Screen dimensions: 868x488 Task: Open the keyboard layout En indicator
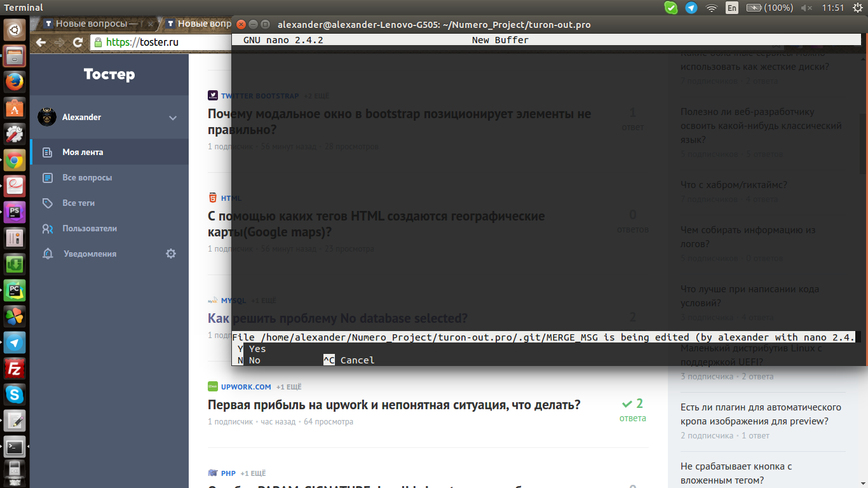[732, 8]
